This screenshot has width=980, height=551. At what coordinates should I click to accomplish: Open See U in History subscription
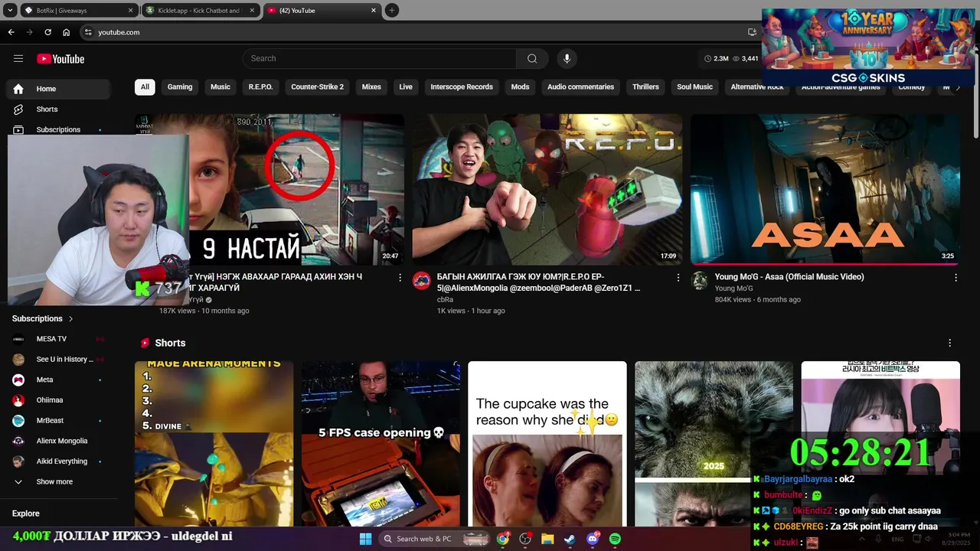point(58,360)
